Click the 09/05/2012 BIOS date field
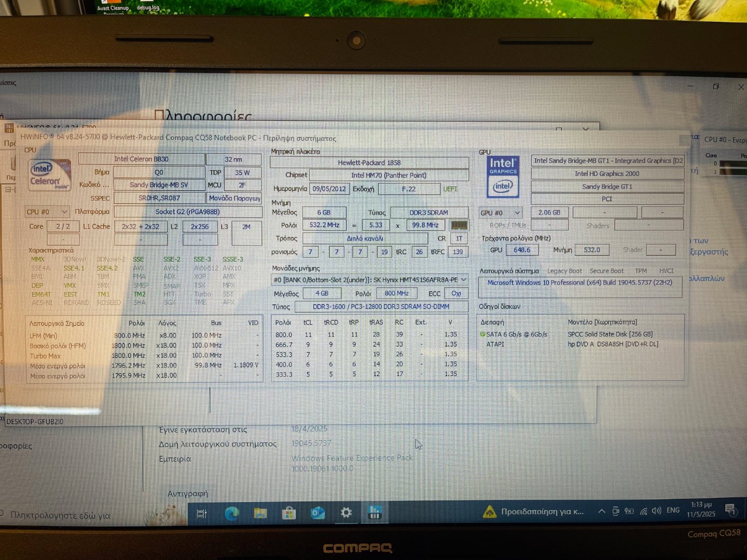This screenshot has width=747, height=560. [x=329, y=189]
